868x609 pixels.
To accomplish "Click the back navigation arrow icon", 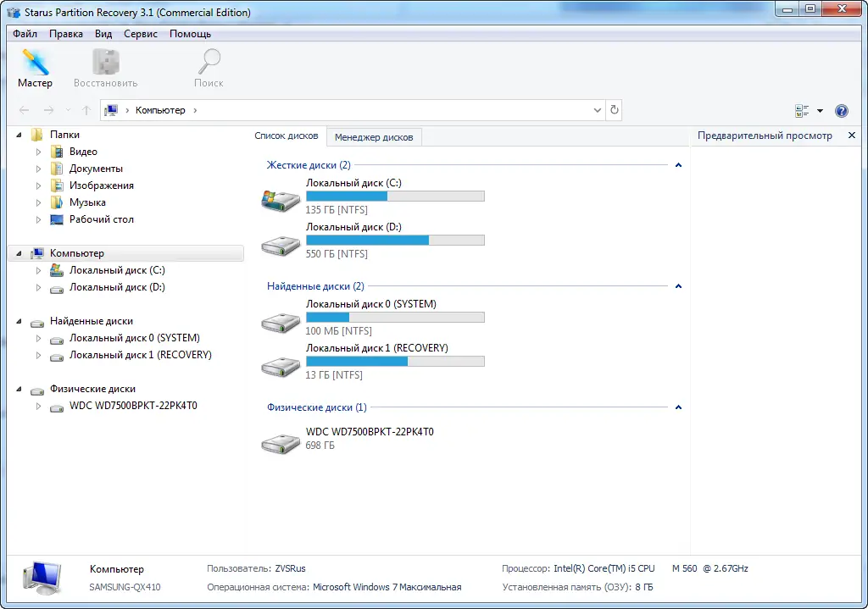I will tap(24, 110).
